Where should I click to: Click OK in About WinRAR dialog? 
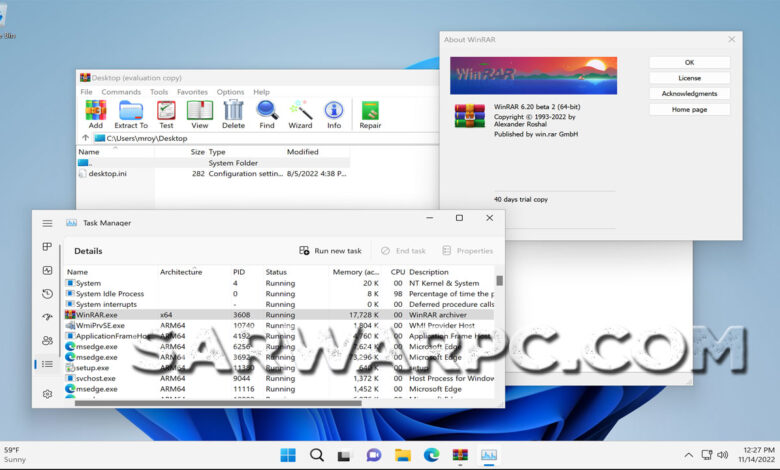689,62
